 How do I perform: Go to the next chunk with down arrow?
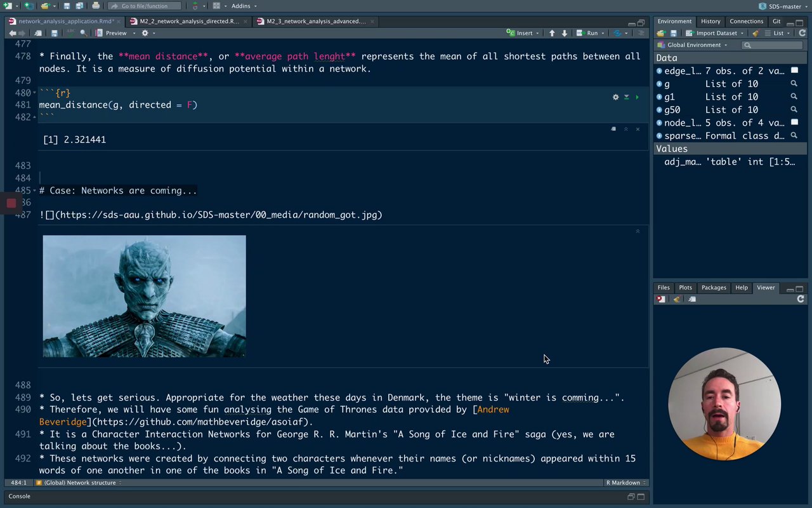(x=565, y=33)
